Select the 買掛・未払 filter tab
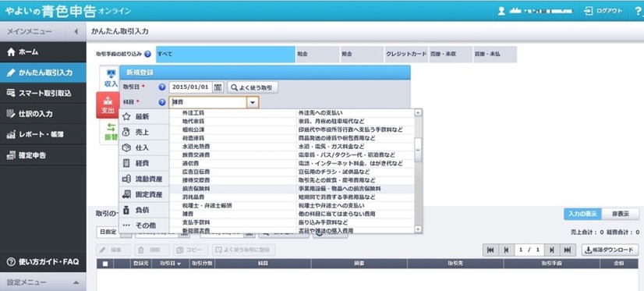The height and width of the screenshot is (291, 644). (x=495, y=55)
